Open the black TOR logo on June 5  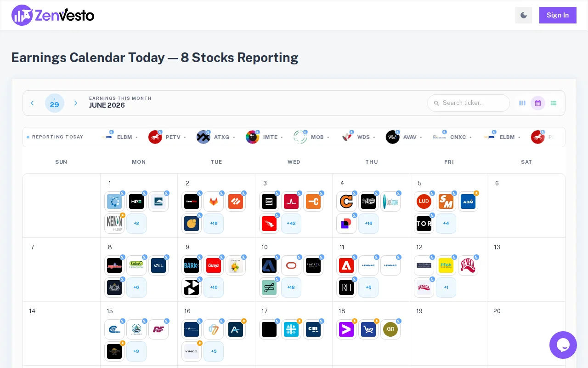424,224
